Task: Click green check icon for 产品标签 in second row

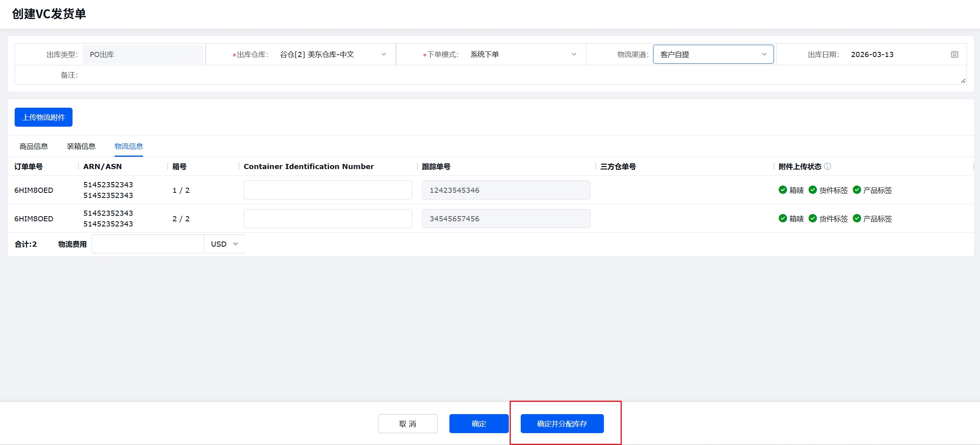Action: pyautogui.click(x=857, y=219)
